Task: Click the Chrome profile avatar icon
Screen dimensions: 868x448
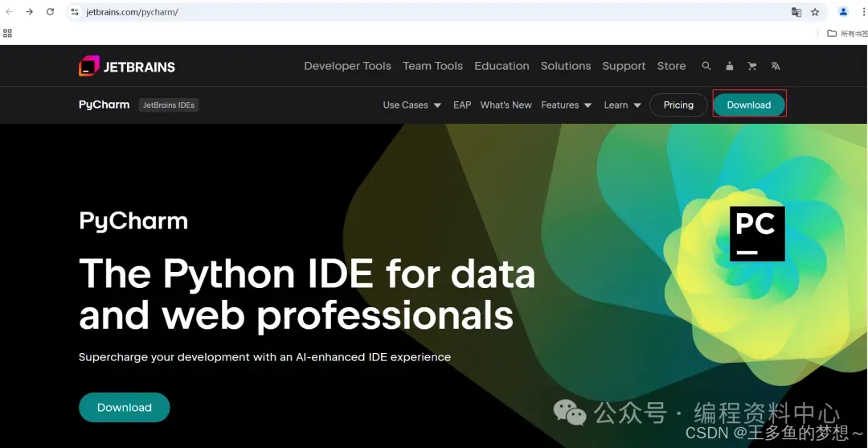Action: [x=843, y=11]
